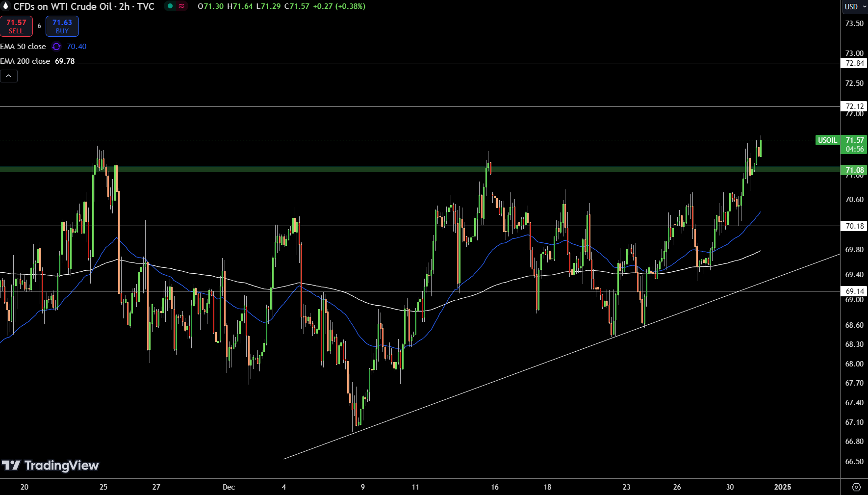Click the 73.50 price axis label

click(854, 24)
